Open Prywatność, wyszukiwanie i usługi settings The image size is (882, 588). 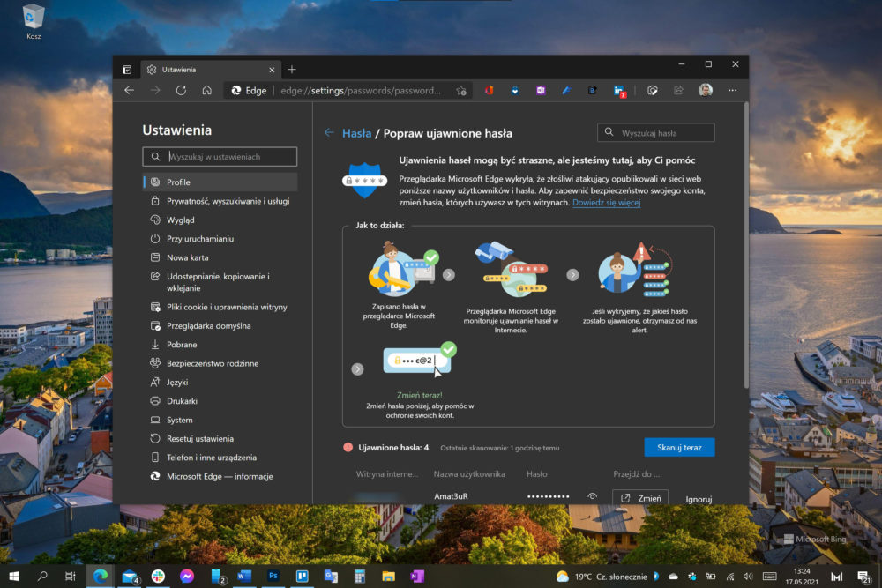(x=220, y=201)
